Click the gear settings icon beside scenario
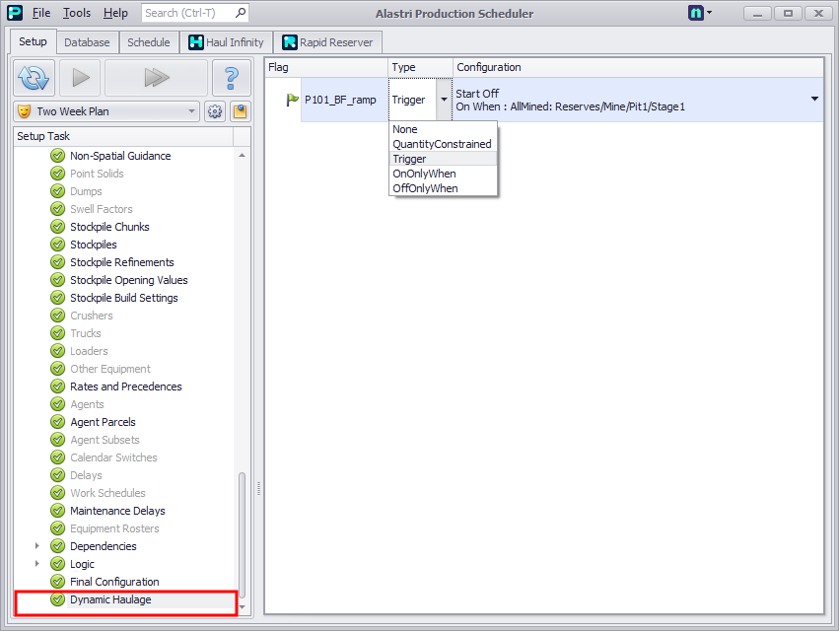Viewport: 840px width, 632px height. (215, 111)
